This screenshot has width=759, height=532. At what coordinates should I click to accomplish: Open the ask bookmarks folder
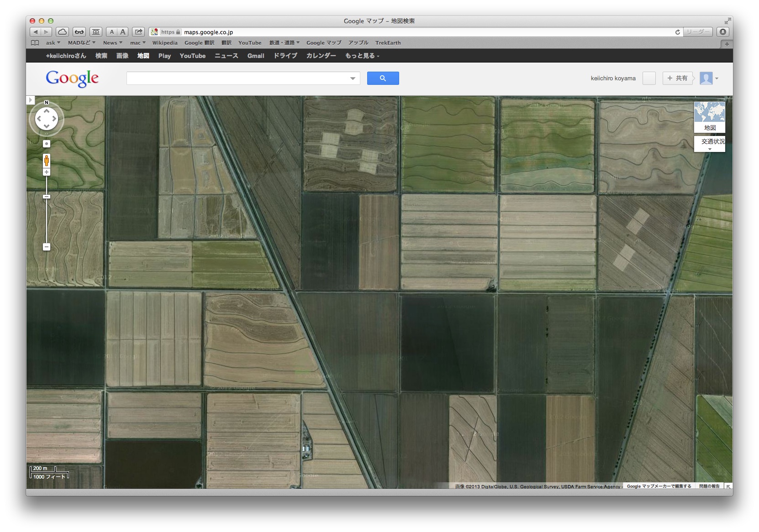point(53,43)
